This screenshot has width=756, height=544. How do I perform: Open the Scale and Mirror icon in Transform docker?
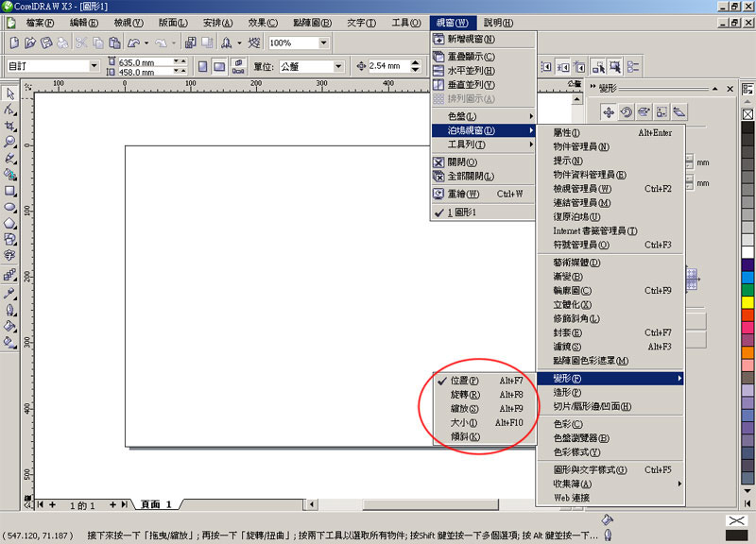(x=644, y=112)
